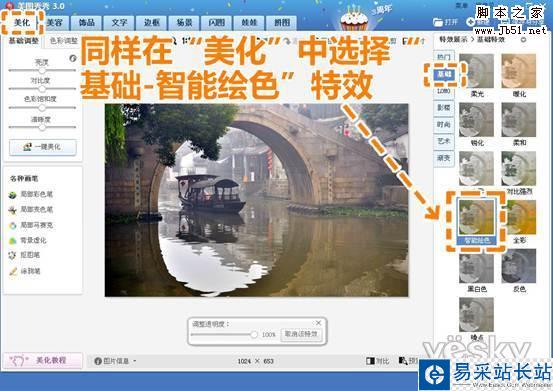Switch to the 美容 tab
The height and width of the screenshot is (391, 553).
pos(55,23)
